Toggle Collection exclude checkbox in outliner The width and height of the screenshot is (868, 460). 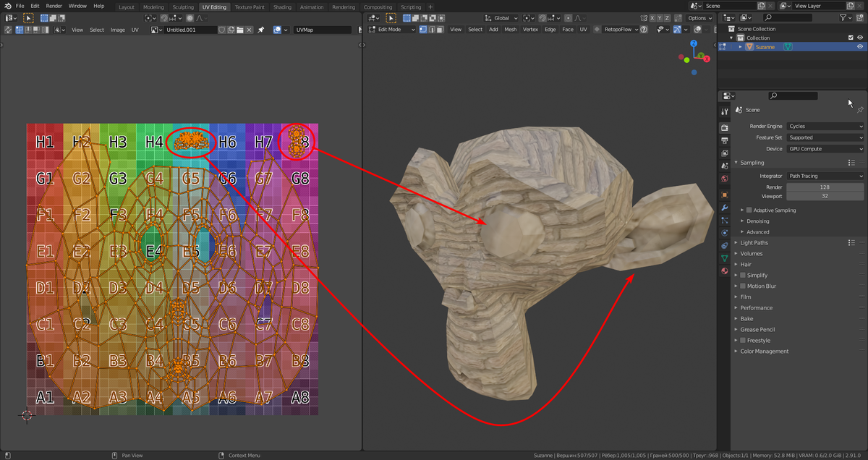(851, 38)
